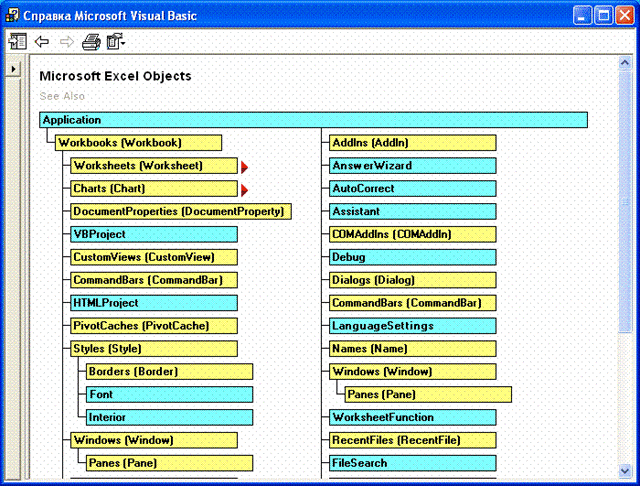Select PivotCaches (PivotCache) box
The image size is (640, 486).
(154, 326)
